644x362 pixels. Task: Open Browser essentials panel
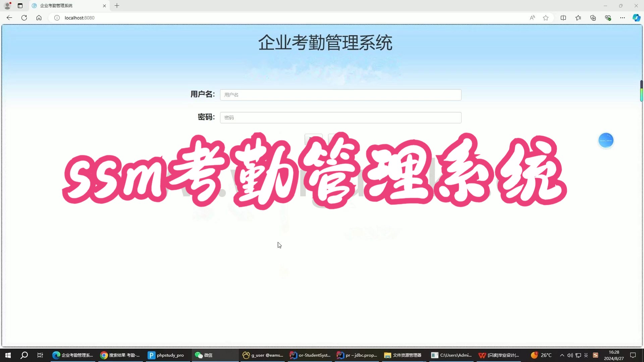click(608, 18)
